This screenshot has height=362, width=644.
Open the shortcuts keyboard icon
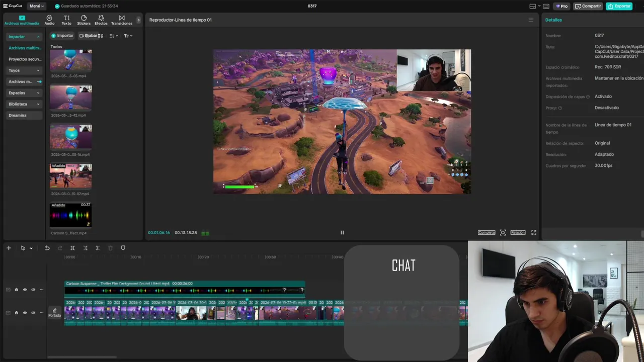coord(546,6)
